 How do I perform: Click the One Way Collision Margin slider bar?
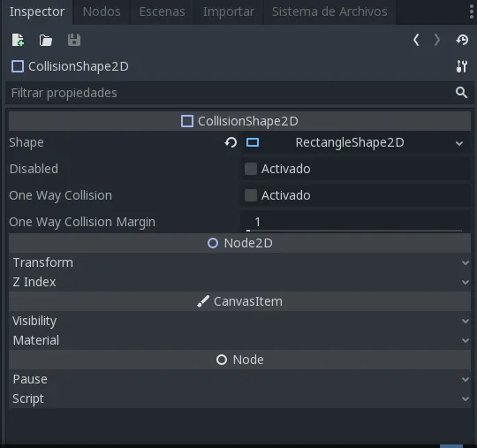[x=354, y=231]
